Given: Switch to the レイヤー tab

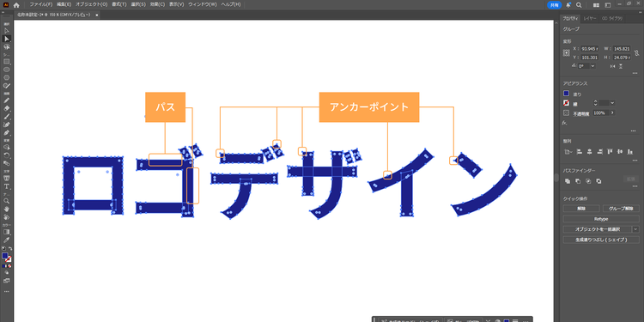Looking at the screenshot, I should click(589, 19).
